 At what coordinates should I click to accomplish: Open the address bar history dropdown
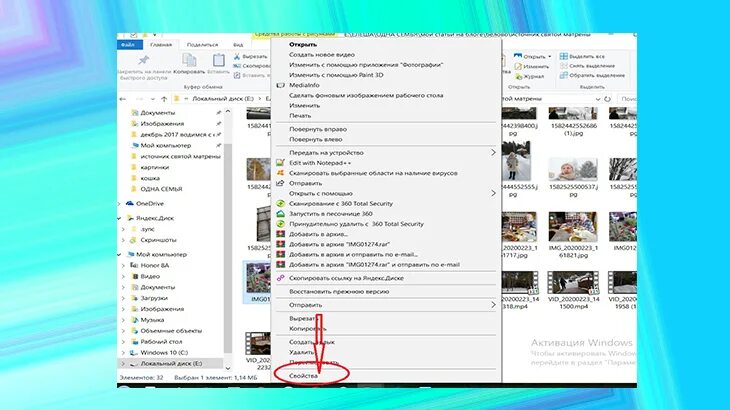click(598, 99)
